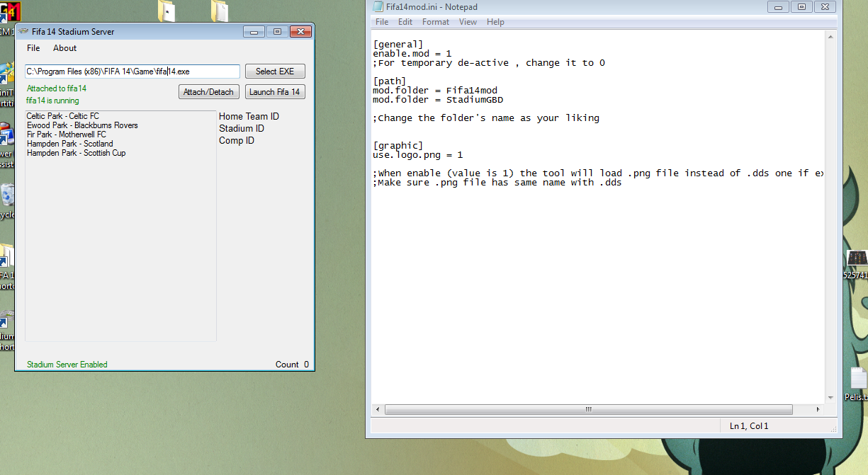Click the Stadium Server Enabled status text

[67, 365]
